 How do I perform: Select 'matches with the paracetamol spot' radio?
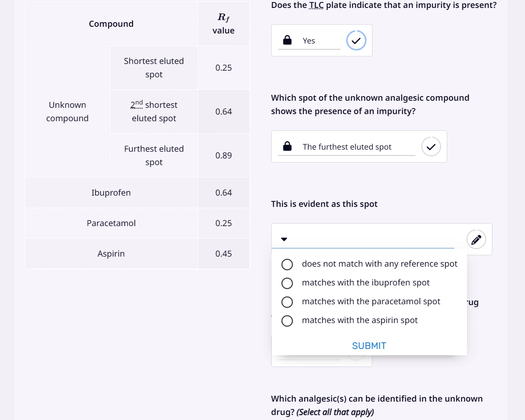point(361,302)
